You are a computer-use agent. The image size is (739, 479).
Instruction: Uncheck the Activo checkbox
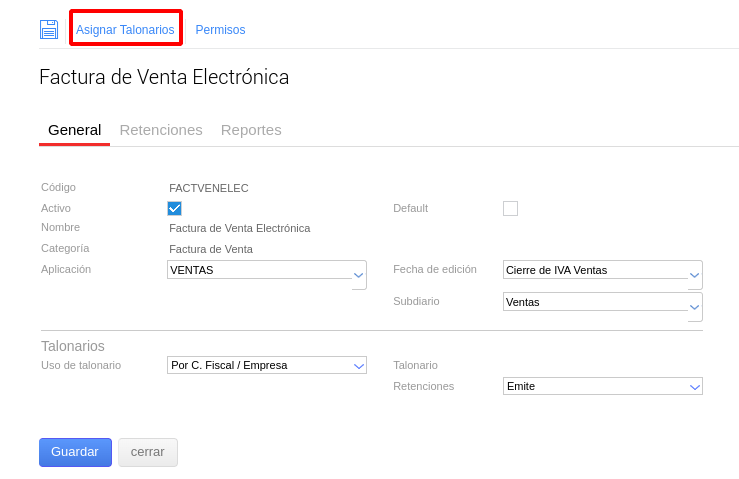pyautogui.click(x=174, y=208)
